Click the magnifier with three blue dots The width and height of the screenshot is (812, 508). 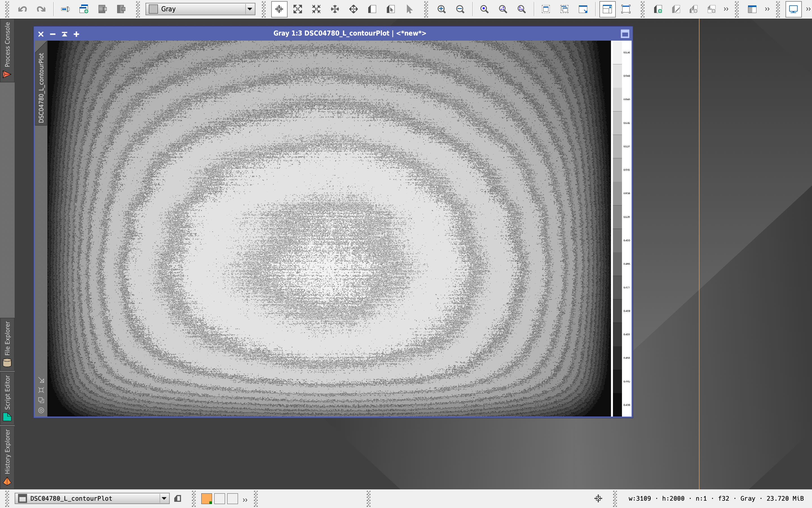pos(503,9)
